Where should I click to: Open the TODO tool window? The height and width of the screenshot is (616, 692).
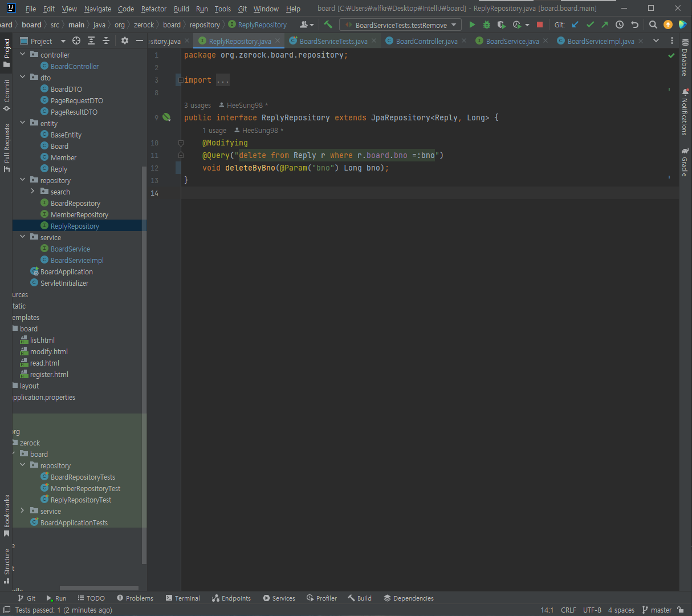point(91,598)
